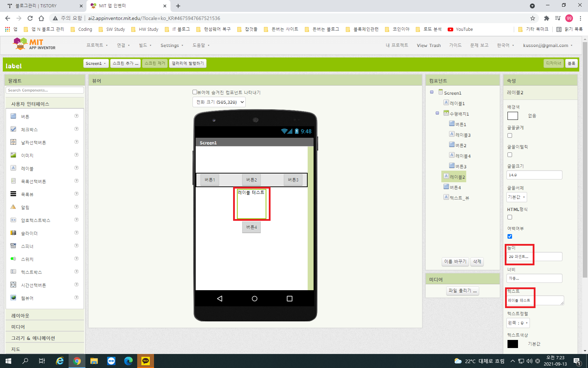Open the 텍스트정렬 왼쪽 dropdown
Viewport: 588px width, 368px height.
coord(518,323)
